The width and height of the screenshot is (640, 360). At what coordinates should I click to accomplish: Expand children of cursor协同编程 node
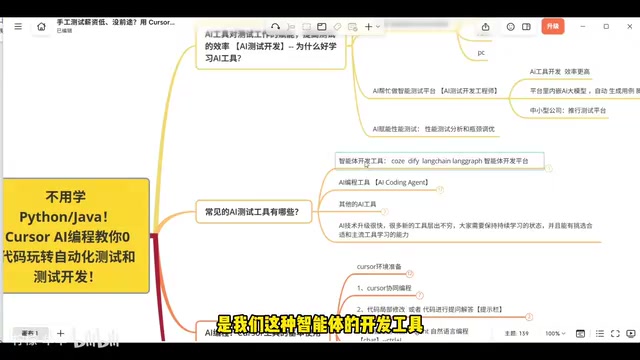point(420,295)
